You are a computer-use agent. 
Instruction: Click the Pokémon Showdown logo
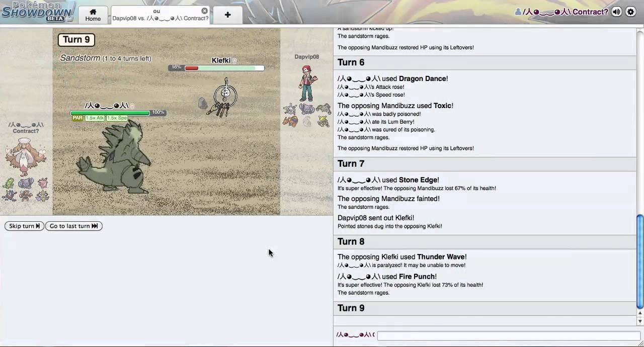(x=38, y=12)
